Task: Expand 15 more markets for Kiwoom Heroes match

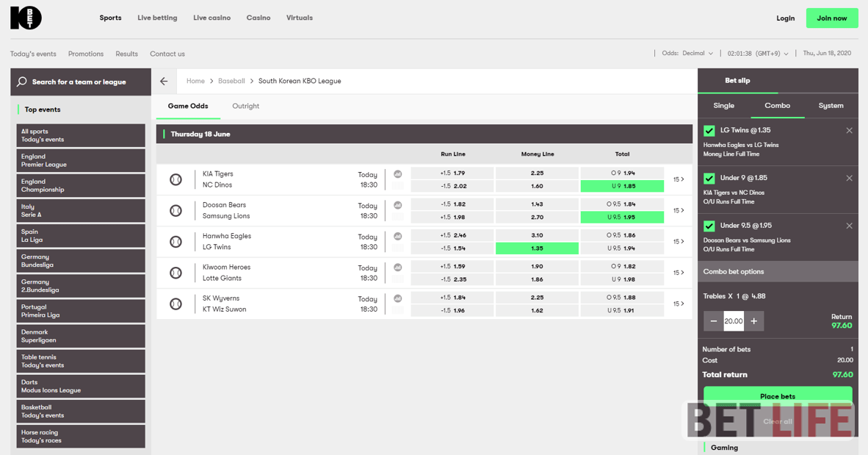Action: tap(679, 273)
